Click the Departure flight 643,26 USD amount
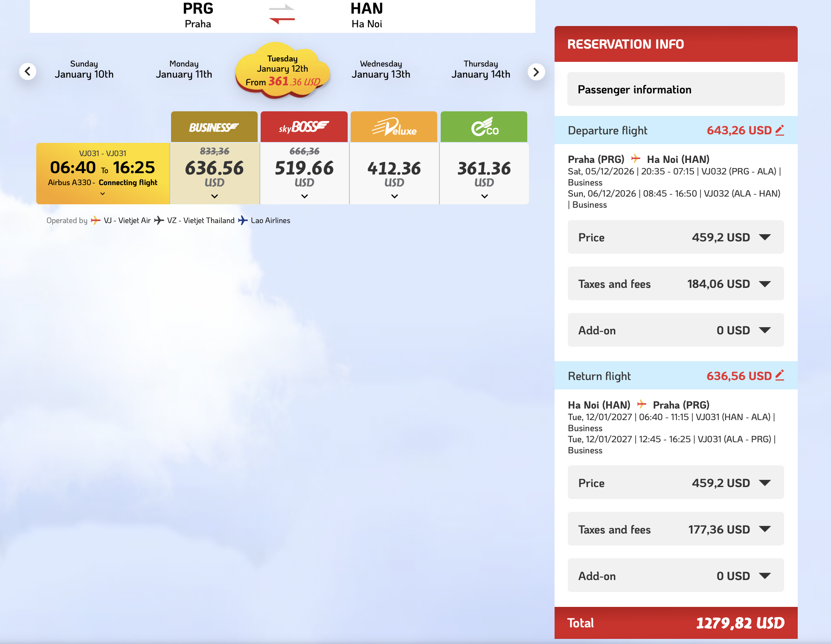The image size is (831, 644). [x=739, y=131]
